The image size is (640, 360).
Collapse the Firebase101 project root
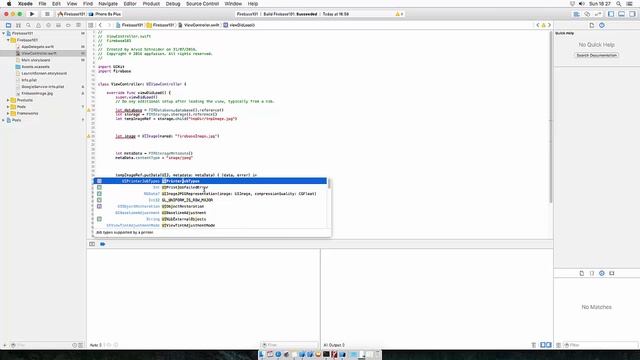coord(4,33)
